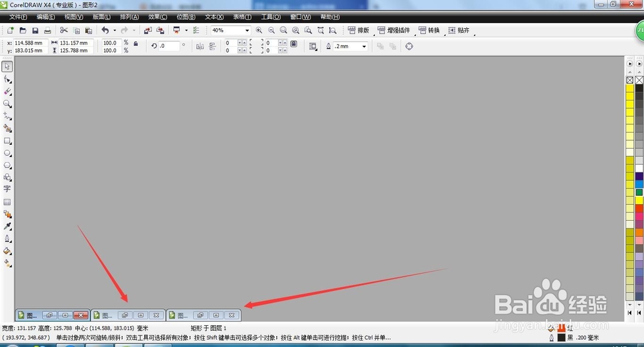This screenshot has width=644, height=347.
Task: Select the Interactive Fill tool
Action: coord(7,263)
